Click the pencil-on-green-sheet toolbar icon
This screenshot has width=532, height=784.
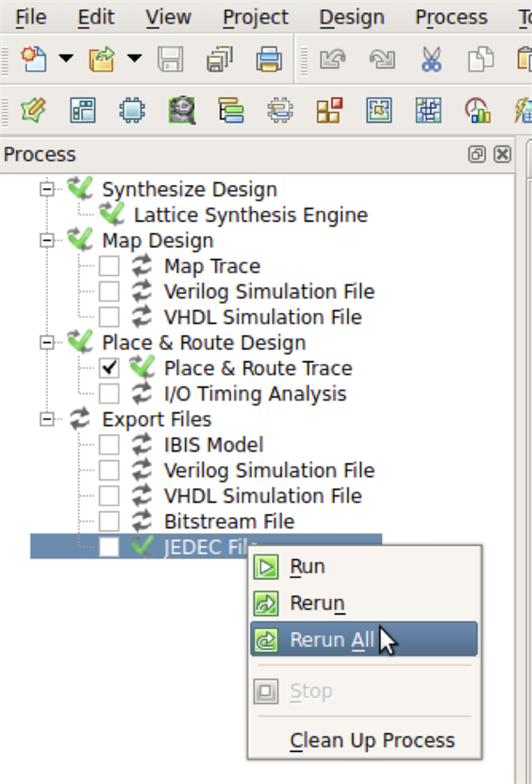33,110
